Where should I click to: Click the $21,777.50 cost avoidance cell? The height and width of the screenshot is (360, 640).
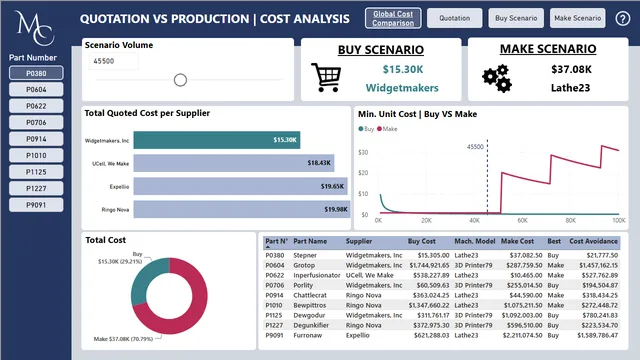(x=602, y=255)
